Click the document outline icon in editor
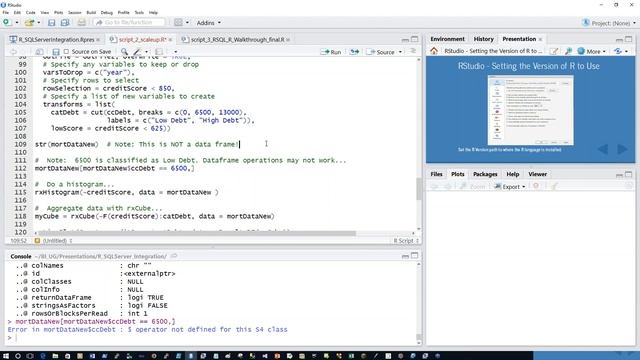The image size is (640, 360). click(x=413, y=51)
